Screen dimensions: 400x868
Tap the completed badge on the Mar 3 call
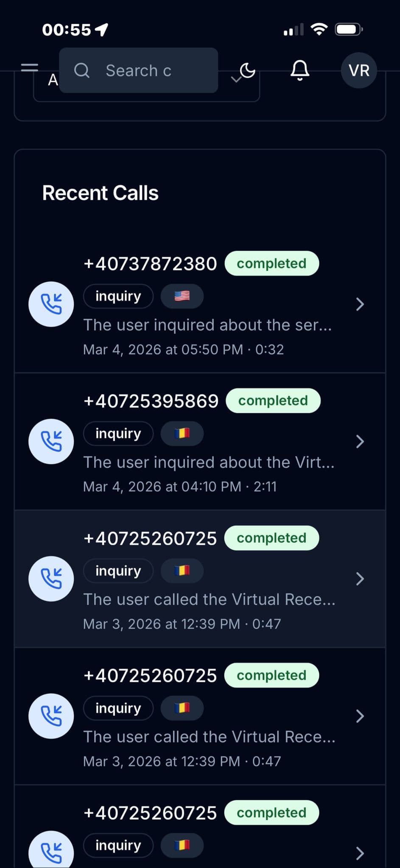point(271,538)
